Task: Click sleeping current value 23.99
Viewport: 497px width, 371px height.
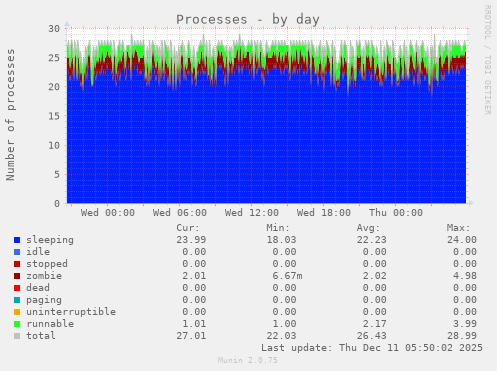Action: coord(191,240)
